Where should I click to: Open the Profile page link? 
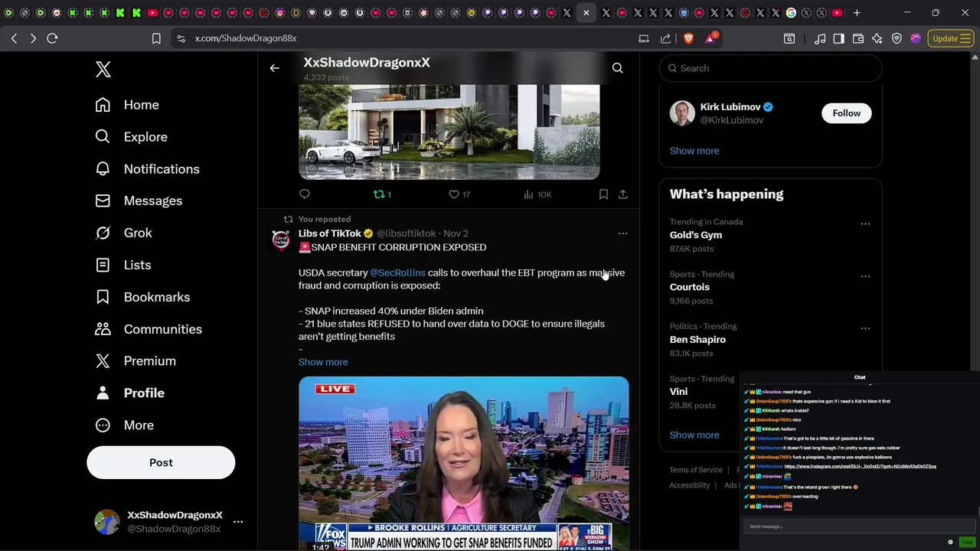tap(129, 393)
